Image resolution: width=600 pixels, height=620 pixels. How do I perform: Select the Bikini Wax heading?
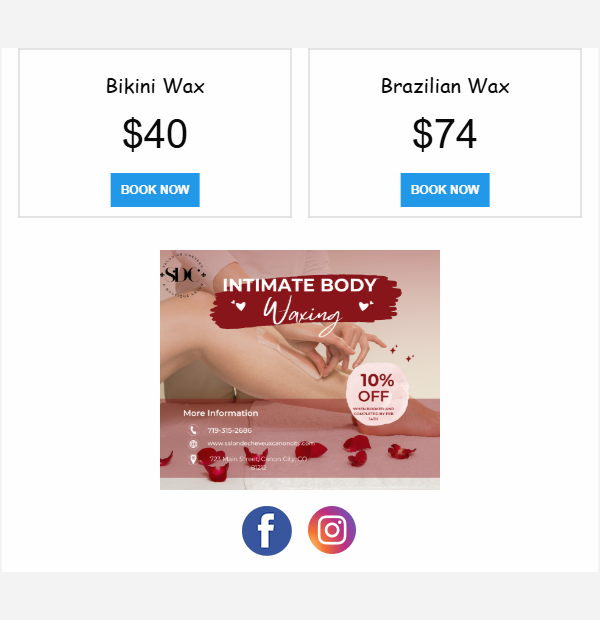pyautogui.click(x=155, y=86)
